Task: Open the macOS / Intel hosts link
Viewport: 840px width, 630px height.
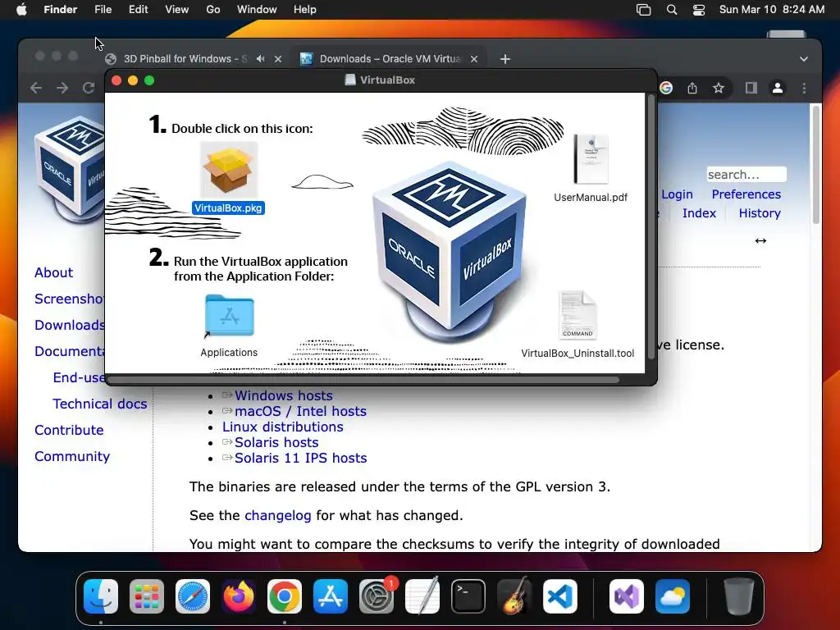Action: (300, 412)
